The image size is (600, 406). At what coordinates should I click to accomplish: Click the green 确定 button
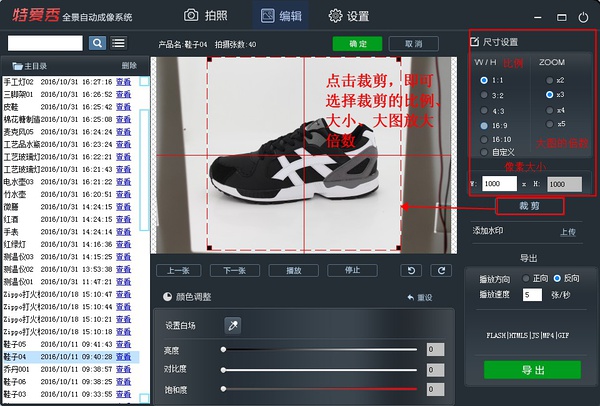[x=357, y=44]
